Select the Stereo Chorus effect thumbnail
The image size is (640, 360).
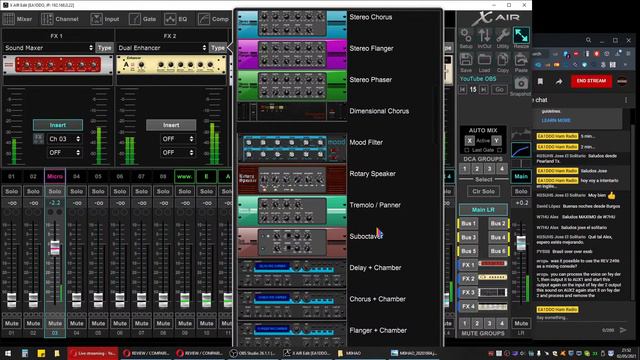click(x=292, y=24)
